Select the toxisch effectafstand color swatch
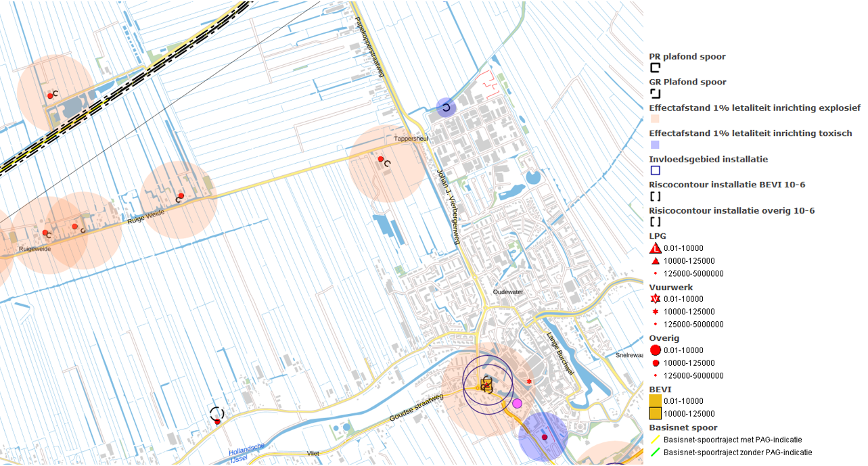The width and height of the screenshot is (868, 466). 655,145
